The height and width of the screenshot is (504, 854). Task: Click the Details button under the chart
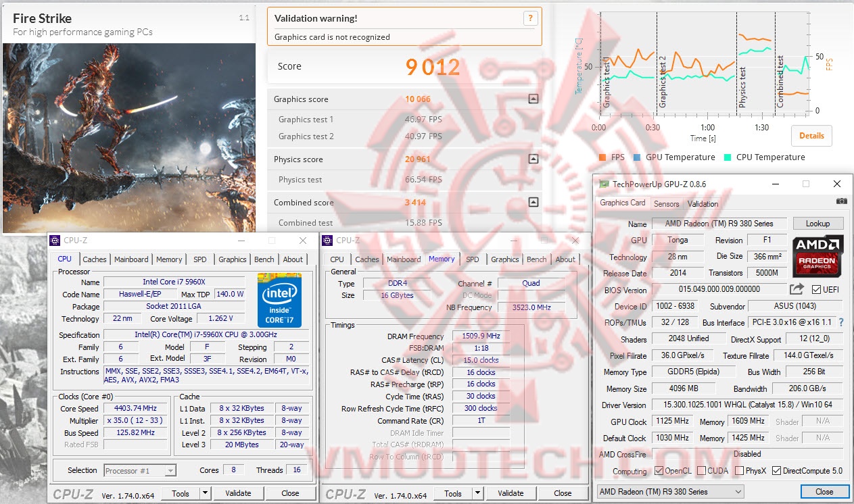pyautogui.click(x=811, y=135)
